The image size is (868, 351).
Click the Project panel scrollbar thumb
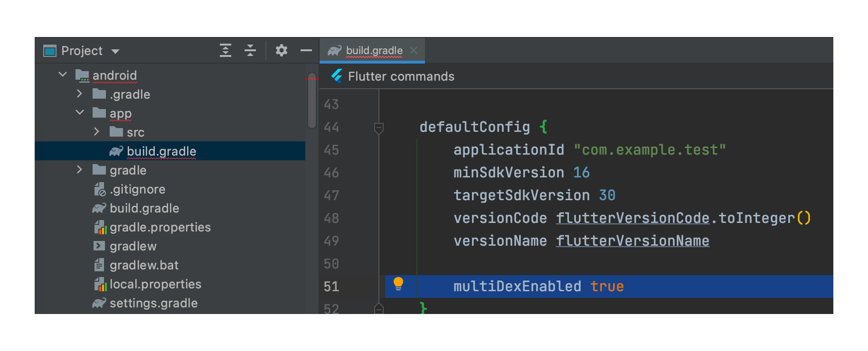pyautogui.click(x=312, y=101)
